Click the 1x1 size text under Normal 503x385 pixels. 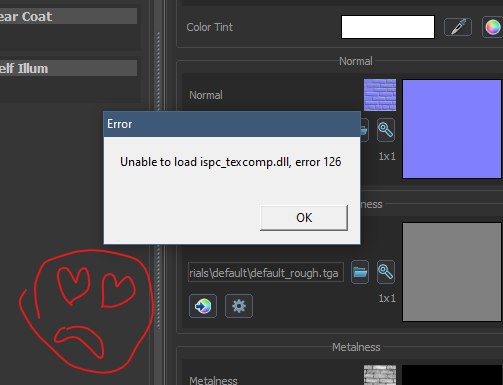coord(387,156)
